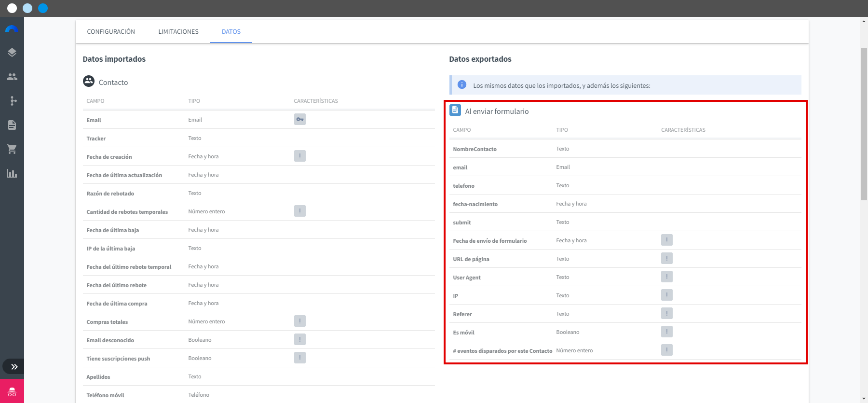Click the exclamation icon in the IP row

[x=667, y=295]
